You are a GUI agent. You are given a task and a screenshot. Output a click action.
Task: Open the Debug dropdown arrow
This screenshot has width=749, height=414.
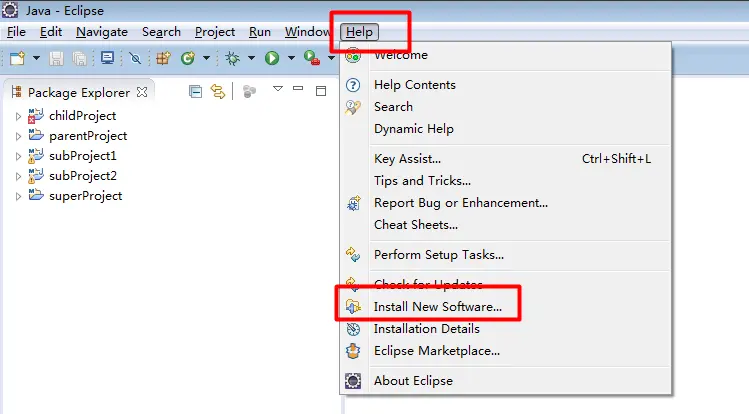click(x=251, y=58)
